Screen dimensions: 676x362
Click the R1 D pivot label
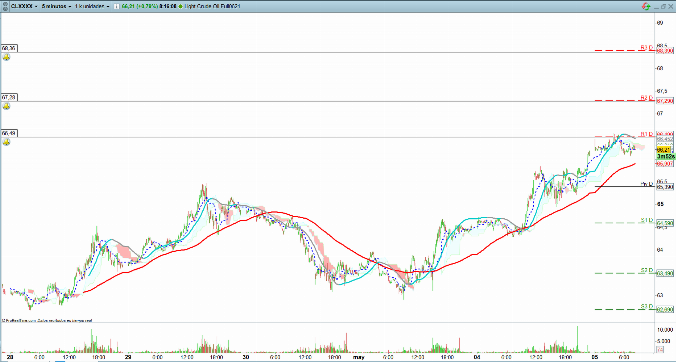point(647,134)
